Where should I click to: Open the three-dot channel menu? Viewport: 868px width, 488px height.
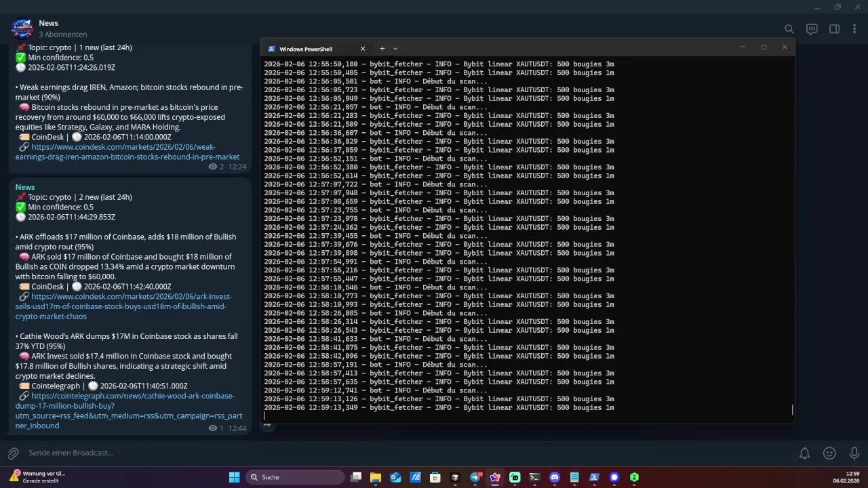[854, 29]
